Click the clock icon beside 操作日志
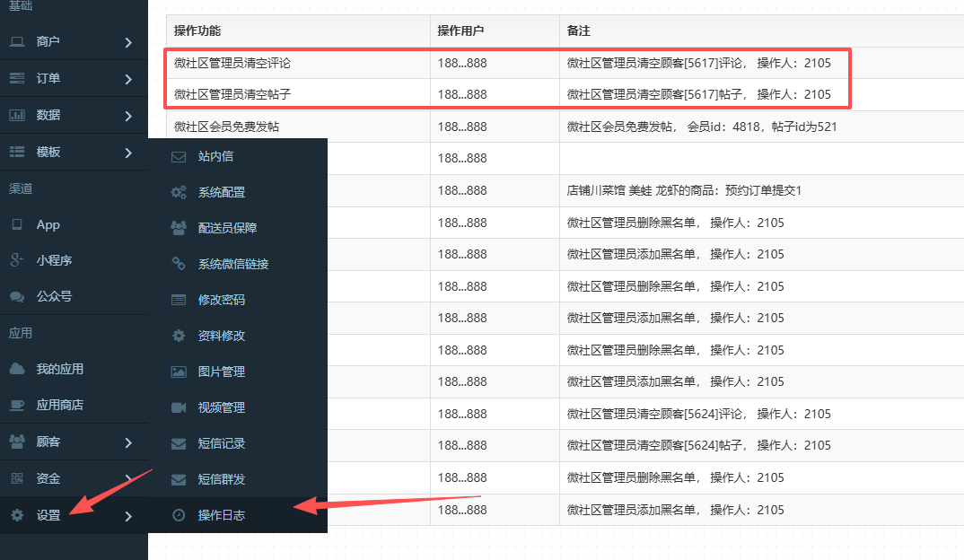The width and height of the screenshot is (964, 560). (179, 515)
